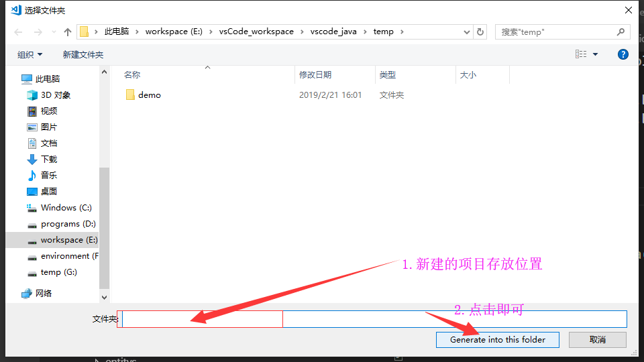
Task: Select 此电脑 in the address breadcrumb
Action: tap(117, 32)
